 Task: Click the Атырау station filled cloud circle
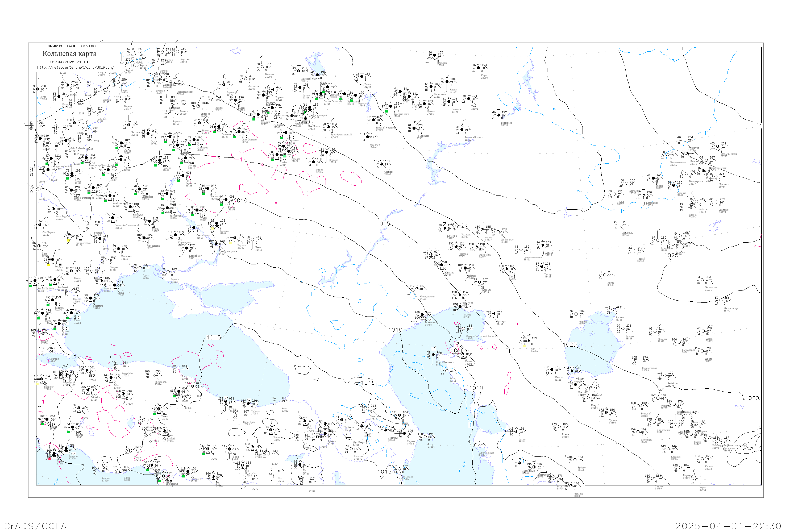[460, 307]
